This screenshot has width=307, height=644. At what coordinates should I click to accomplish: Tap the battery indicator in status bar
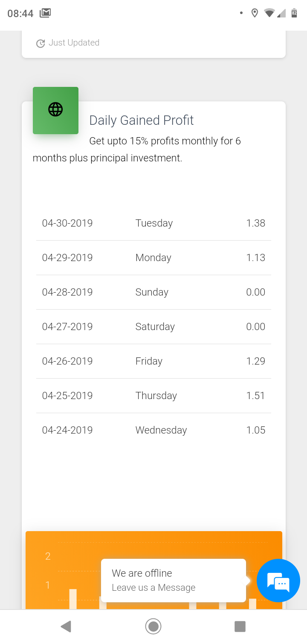[x=294, y=13]
